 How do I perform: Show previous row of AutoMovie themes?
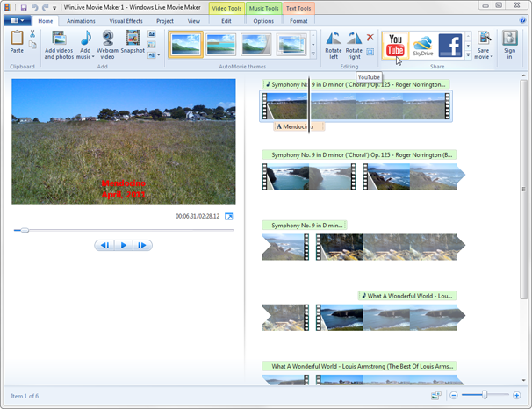coord(313,35)
